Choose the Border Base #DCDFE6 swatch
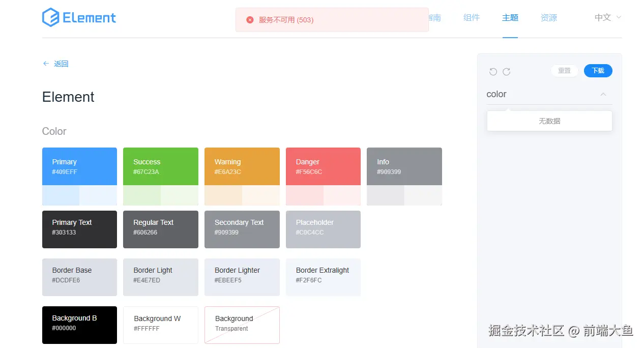644x348 pixels. 79,277
